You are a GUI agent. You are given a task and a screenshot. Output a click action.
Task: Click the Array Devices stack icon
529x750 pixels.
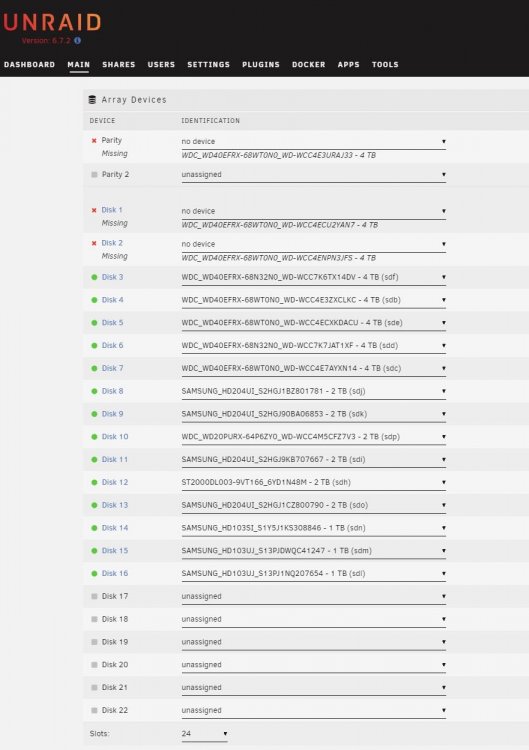tap(92, 99)
